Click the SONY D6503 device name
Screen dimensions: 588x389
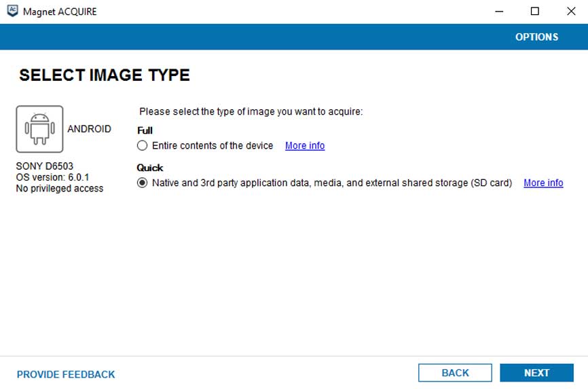click(45, 166)
